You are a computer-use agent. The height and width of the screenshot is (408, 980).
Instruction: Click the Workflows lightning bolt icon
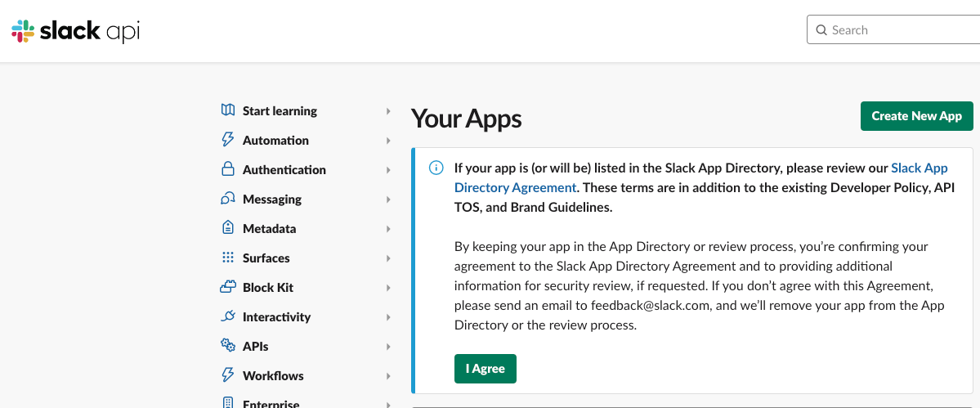[228, 374]
